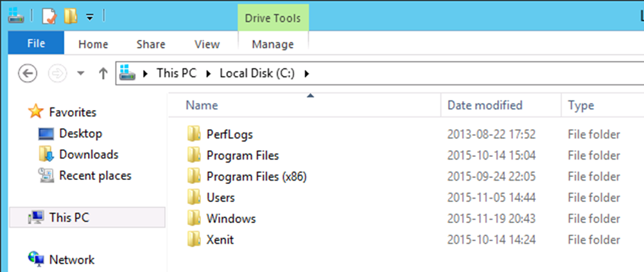Select the Program Files (x86) folder name
Image resolution: width=644 pixels, height=272 pixels.
coord(257,177)
